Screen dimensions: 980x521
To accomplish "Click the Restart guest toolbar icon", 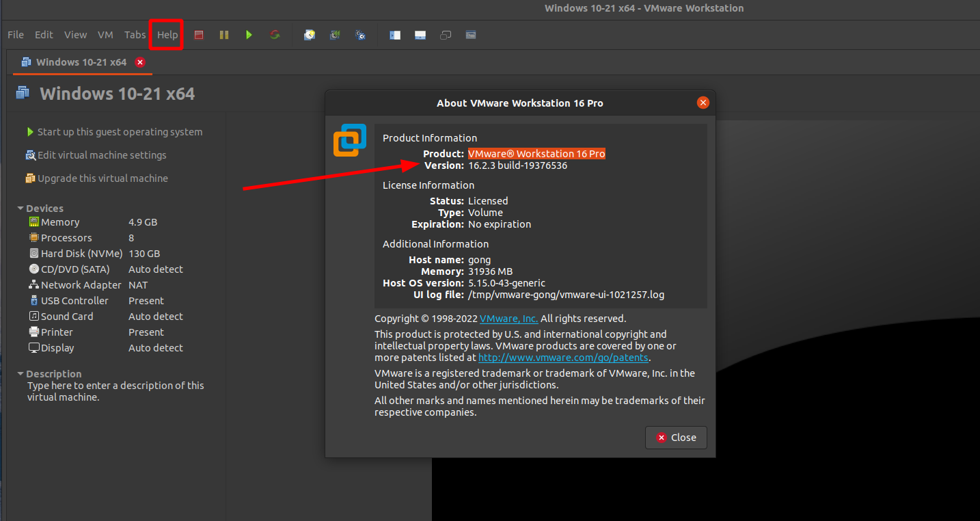I will tap(275, 35).
